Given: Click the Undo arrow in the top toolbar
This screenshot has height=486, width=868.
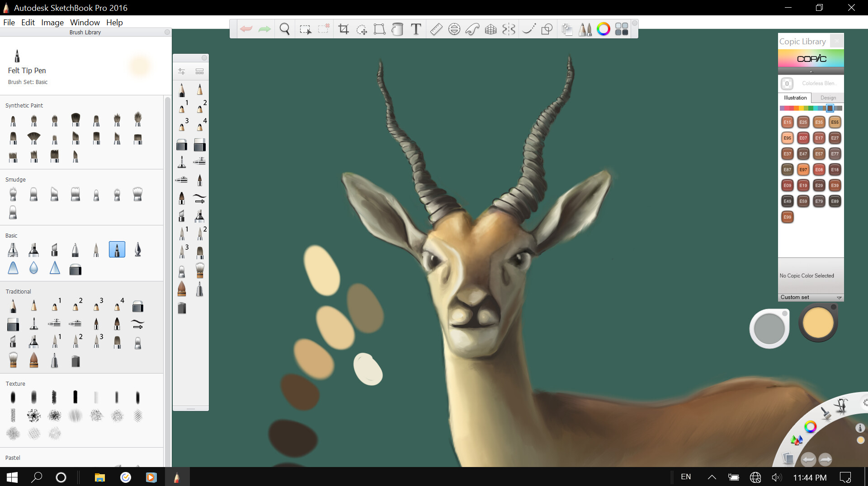Looking at the screenshot, I should 246,29.
